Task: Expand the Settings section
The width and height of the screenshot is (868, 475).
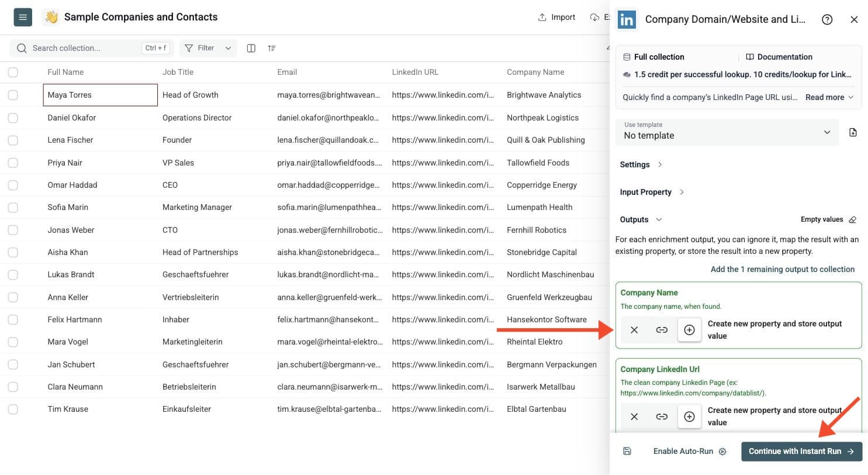Action: (x=641, y=164)
